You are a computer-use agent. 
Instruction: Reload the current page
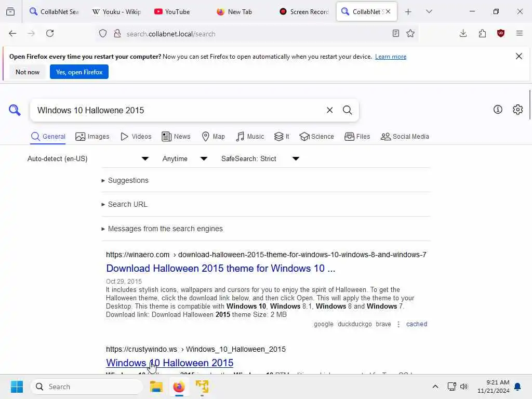tap(50, 33)
